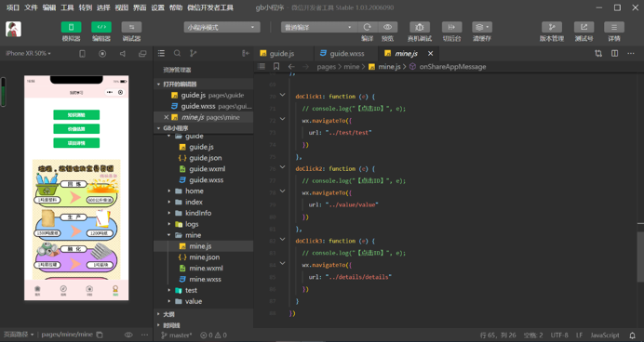Fold the doClick1 function at line 70
The height and width of the screenshot is (342, 644).
[x=282, y=95]
